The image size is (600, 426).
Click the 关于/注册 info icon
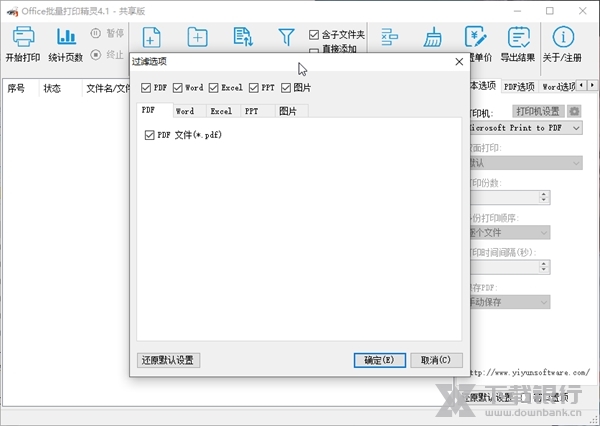563,36
